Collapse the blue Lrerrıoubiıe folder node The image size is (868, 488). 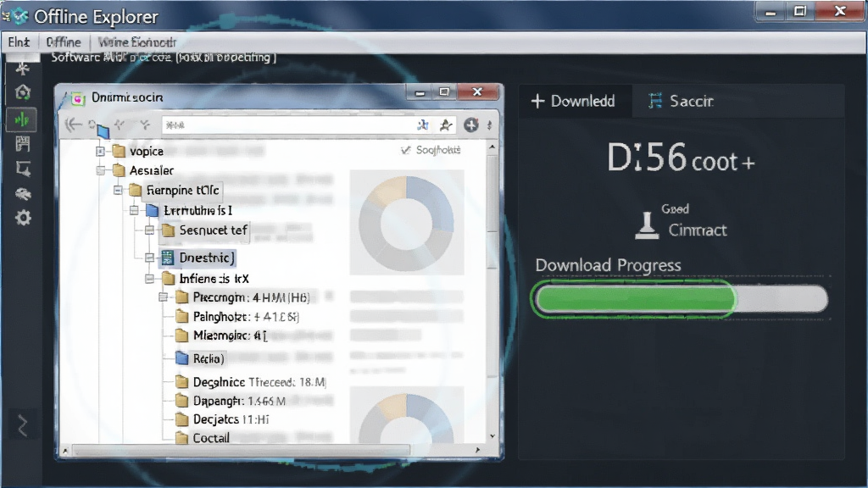[134, 210]
